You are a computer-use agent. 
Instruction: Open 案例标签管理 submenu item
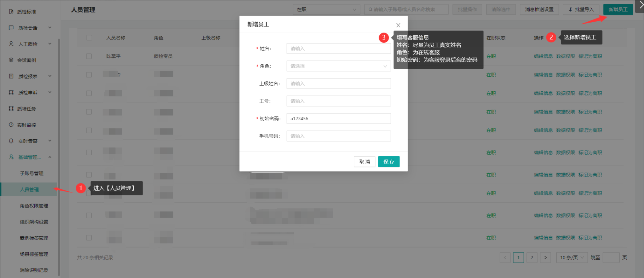[34, 238]
